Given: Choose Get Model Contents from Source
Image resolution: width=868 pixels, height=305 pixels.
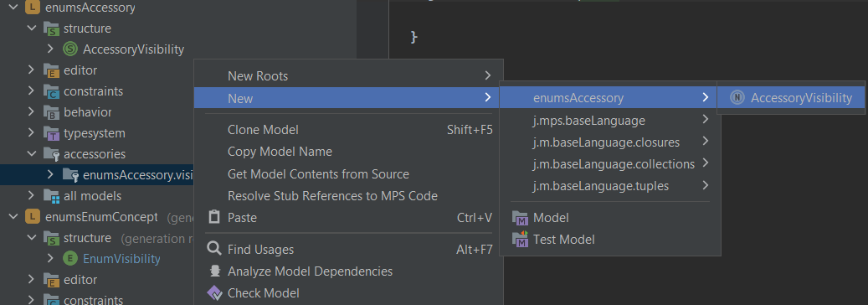Looking at the screenshot, I should [x=348, y=174].
